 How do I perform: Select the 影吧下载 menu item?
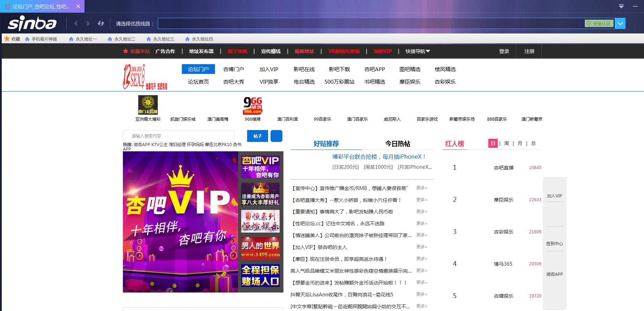tap(339, 69)
